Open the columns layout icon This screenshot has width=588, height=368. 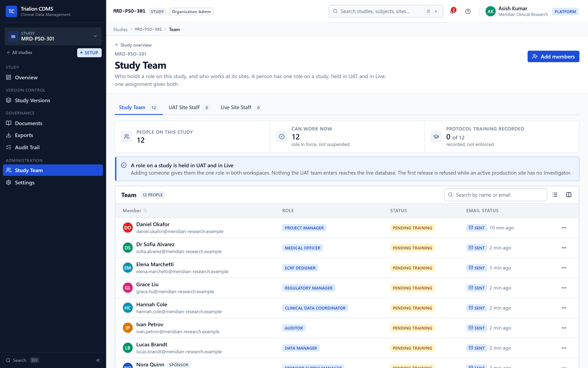point(569,195)
